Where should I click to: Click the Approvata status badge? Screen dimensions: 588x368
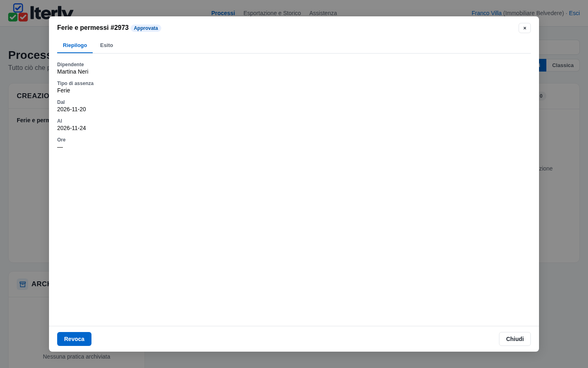pos(146,28)
